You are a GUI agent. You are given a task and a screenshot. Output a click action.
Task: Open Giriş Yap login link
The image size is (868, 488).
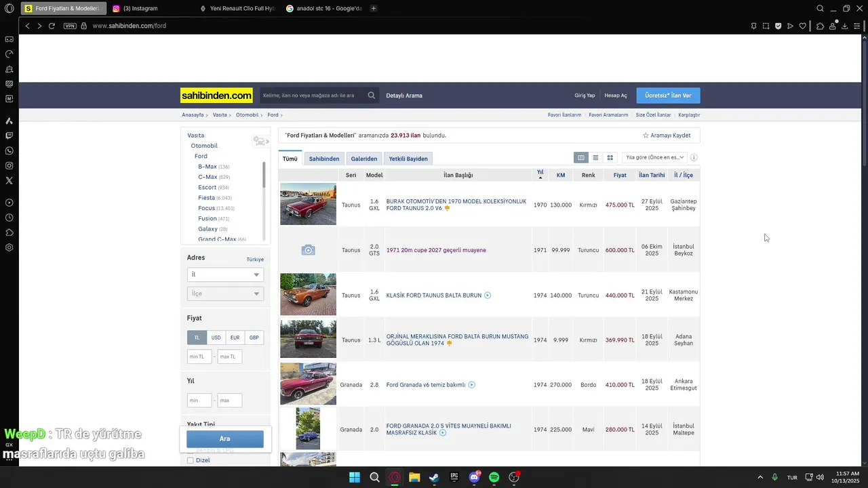pyautogui.click(x=585, y=96)
